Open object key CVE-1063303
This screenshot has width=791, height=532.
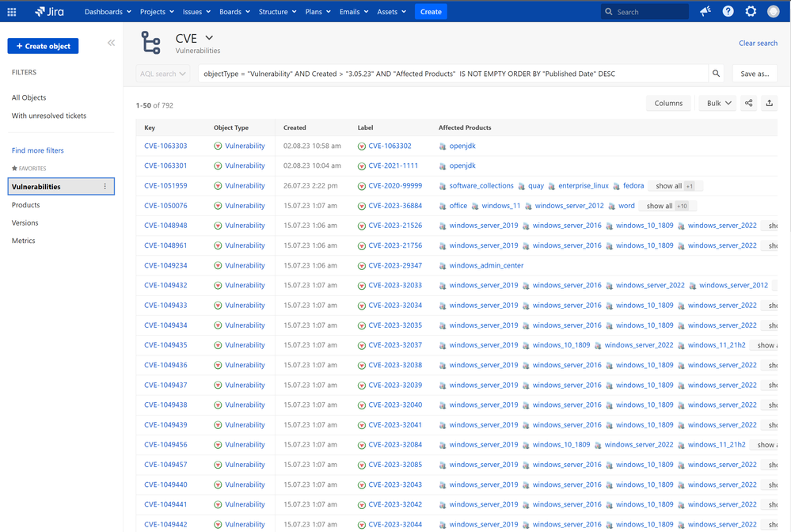pyautogui.click(x=165, y=146)
